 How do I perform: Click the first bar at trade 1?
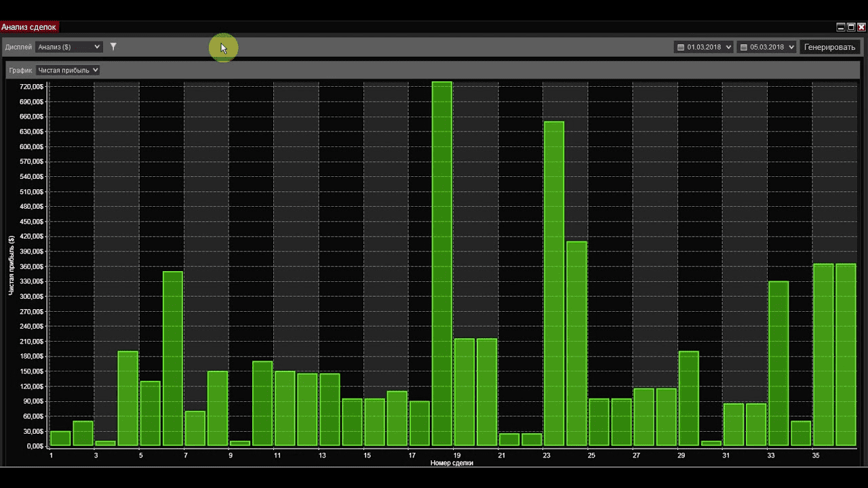tap(60, 439)
